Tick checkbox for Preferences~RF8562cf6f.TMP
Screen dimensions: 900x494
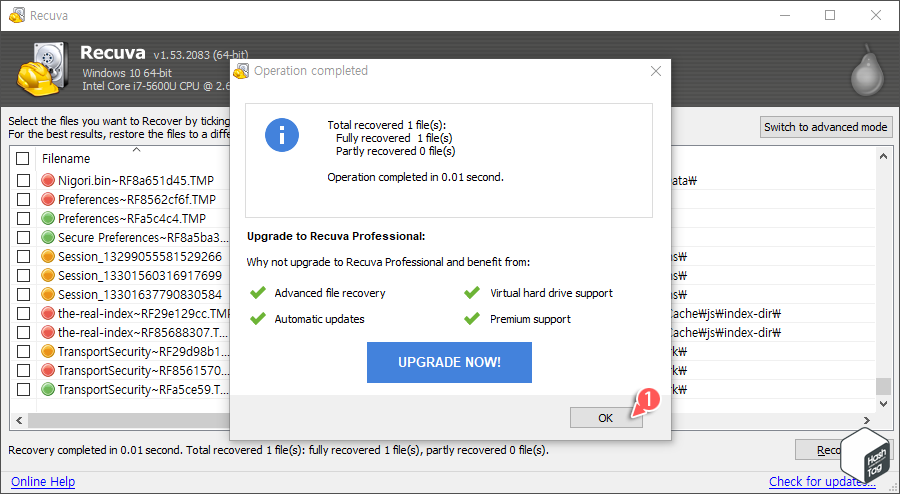(24, 200)
